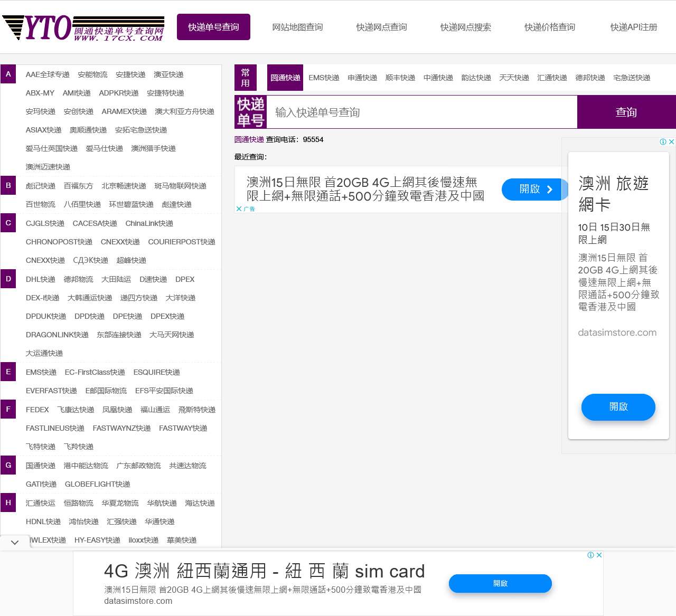676x616 pixels.
Task: Collapse the bottom ad with chevron arrow
Action: coord(15,542)
